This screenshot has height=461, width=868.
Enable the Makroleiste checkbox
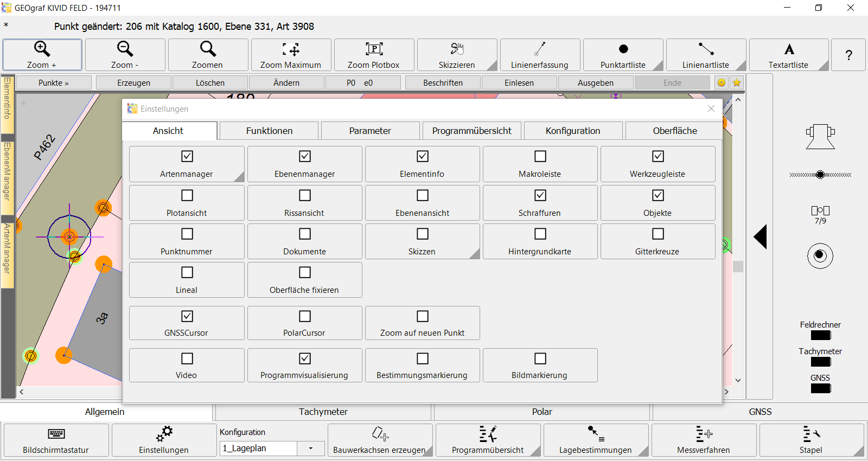click(540, 157)
